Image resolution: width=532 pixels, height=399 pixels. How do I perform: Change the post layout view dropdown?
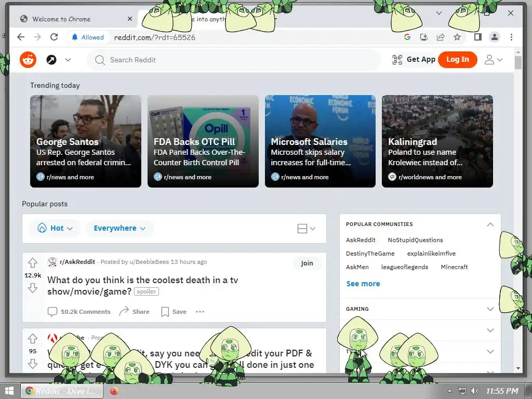[x=307, y=229]
